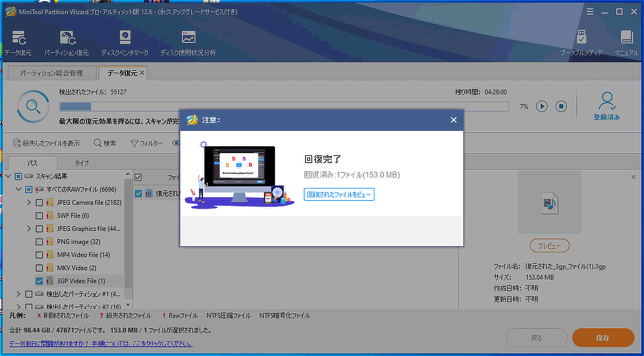This screenshot has width=644, height=356.
Task: Click the 登録済み user icon
Action: [607, 106]
